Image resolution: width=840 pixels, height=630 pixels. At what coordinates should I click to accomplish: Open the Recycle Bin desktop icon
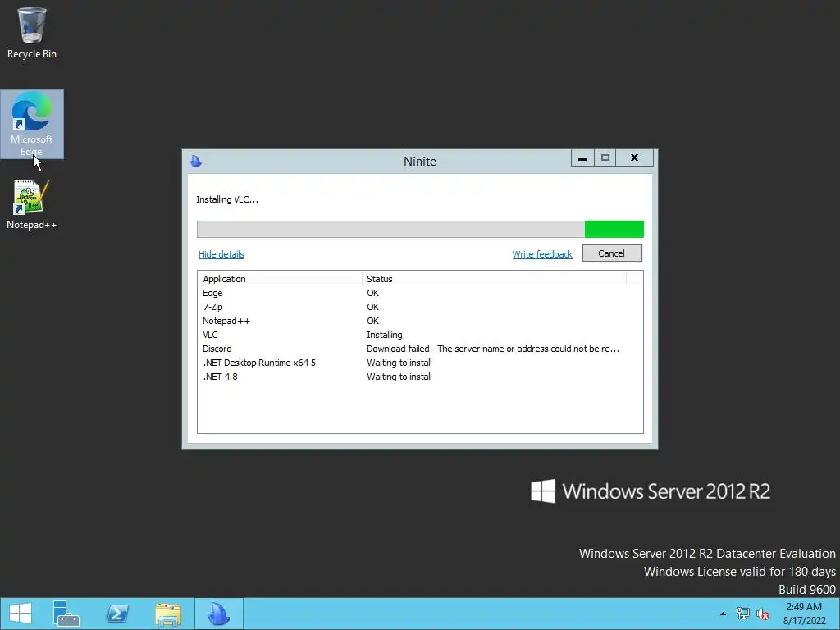32,33
